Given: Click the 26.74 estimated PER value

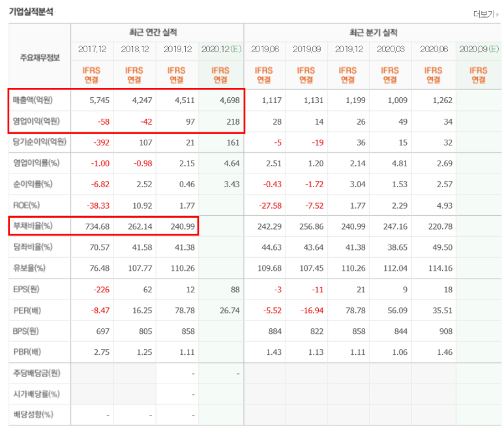Looking at the screenshot, I should (230, 311).
